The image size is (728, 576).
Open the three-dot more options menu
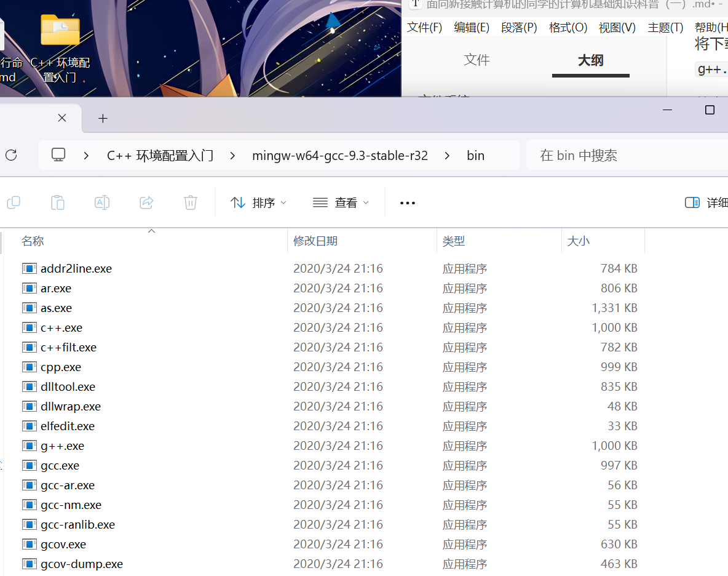point(407,203)
